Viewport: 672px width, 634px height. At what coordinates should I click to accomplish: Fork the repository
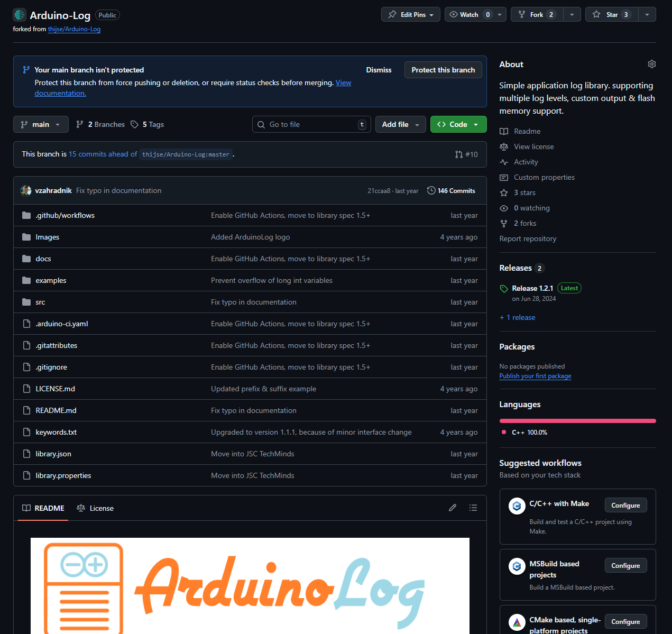[537, 14]
